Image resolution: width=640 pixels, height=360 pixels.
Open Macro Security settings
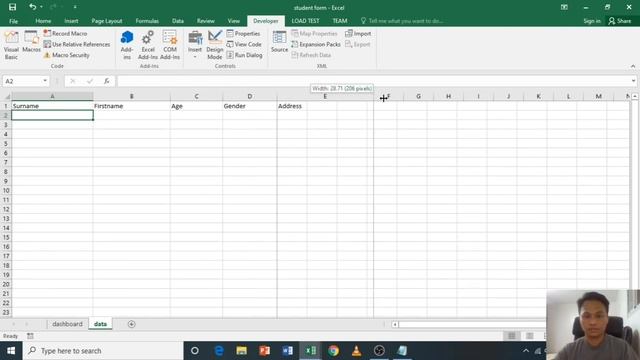(67, 55)
